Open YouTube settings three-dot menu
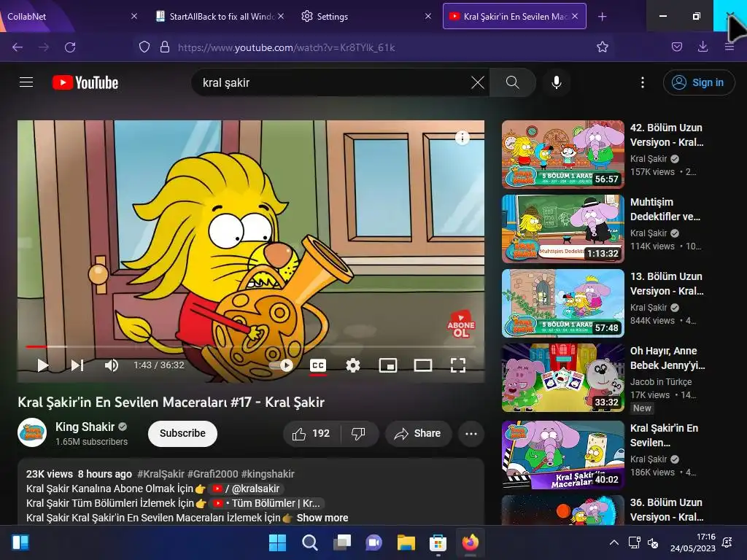Image resolution: width=747 pixels, height=560 pixels. (642, 82)
